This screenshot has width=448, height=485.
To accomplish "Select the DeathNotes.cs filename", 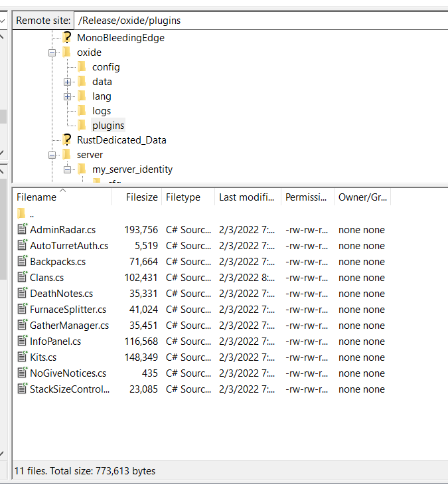I will click(62, 294).
